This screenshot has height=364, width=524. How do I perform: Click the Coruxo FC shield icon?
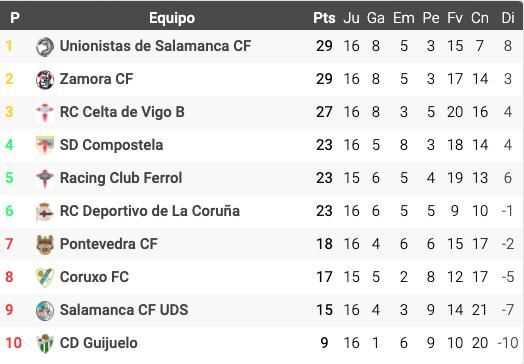[45, 277]
